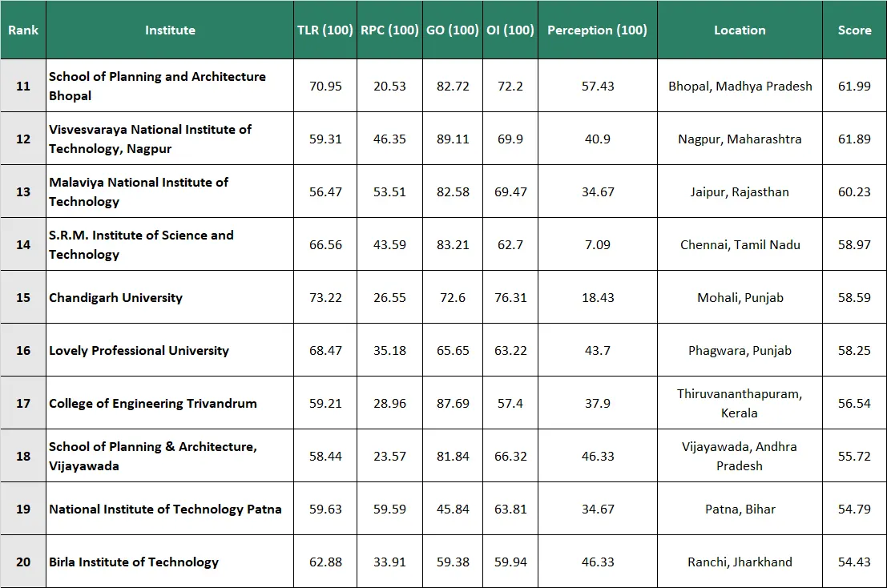Click the Score column header
This screenshot has height=588, width=887.
tap(854, 30)
